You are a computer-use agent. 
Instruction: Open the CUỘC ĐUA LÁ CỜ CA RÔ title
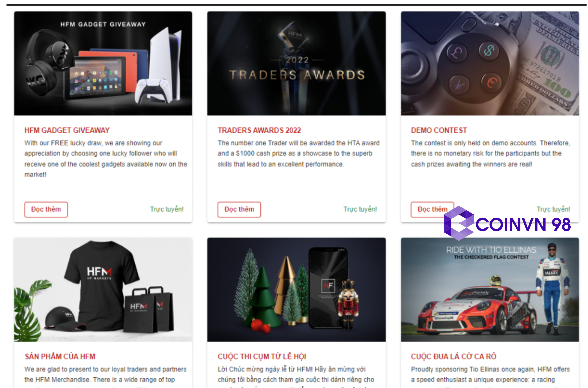coord(453,356)
